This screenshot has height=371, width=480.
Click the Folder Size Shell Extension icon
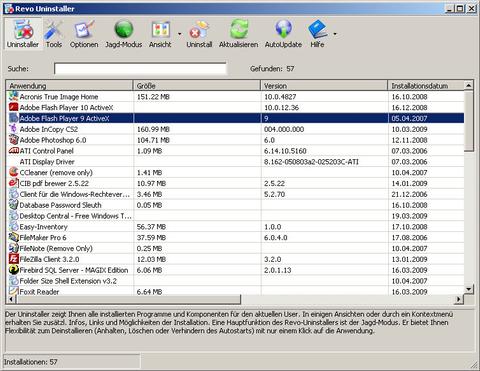click(14, 281)
